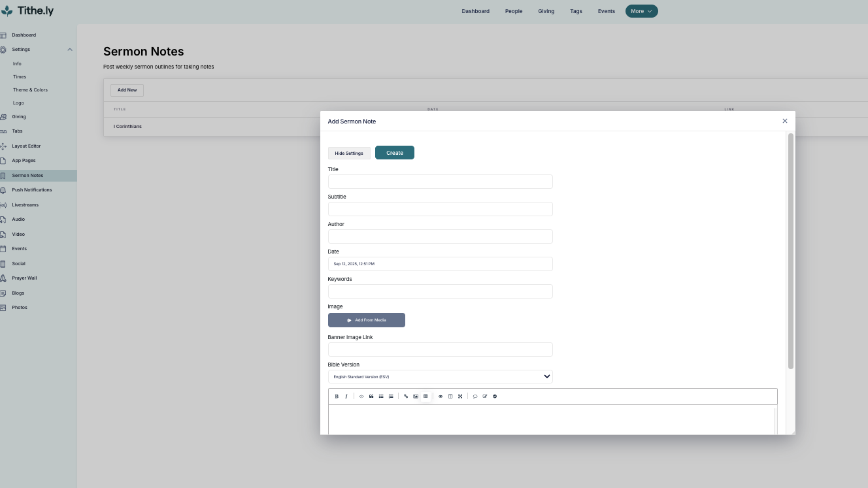Viewport: 868px width, 488px height.
Task: Open Events in the left sidebar
Action: (19, 248)
